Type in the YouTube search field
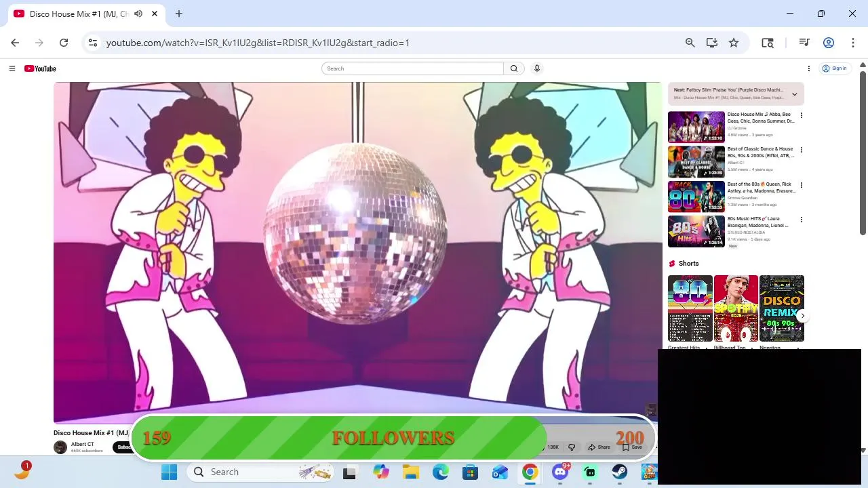The width and height of the screenshot is (868, 488). pos(413,68)
